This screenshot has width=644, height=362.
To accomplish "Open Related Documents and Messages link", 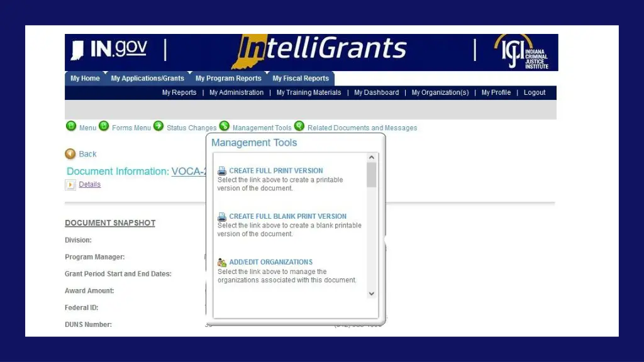I will tap(362, 128).
